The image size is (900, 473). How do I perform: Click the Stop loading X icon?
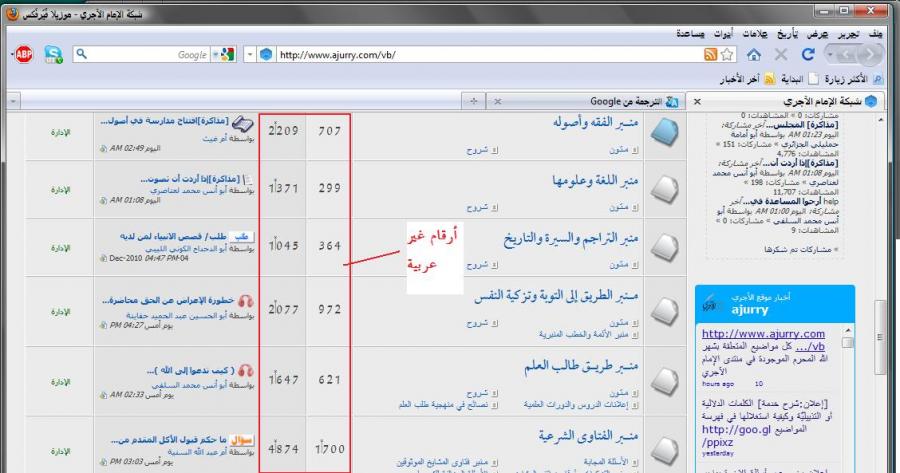click(780, 55)
